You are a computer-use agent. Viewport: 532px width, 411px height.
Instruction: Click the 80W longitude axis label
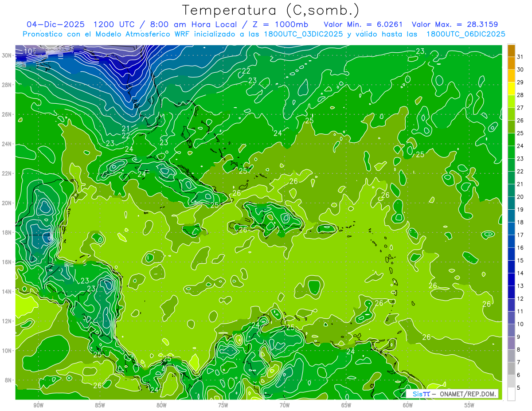161,405
